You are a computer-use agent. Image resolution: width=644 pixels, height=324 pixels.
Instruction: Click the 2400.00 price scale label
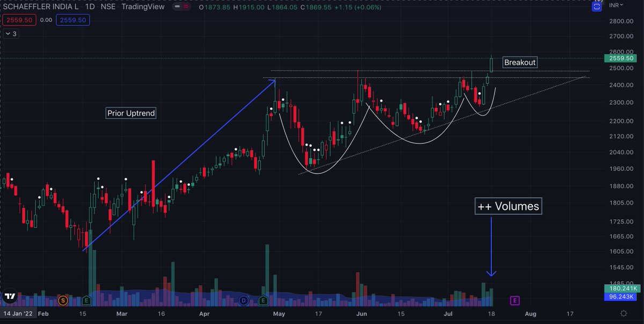coord(621,85)
